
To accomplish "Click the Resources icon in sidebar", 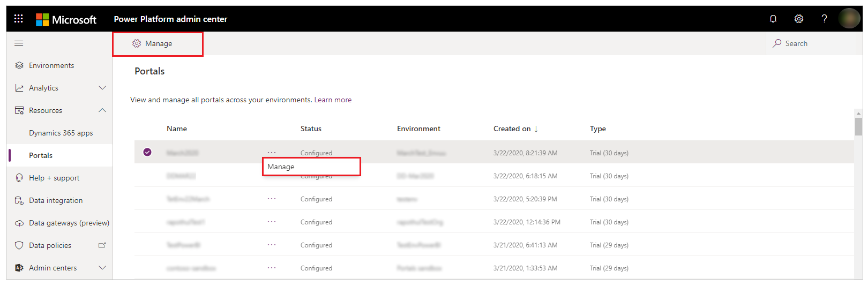I will tap(19, 110).
